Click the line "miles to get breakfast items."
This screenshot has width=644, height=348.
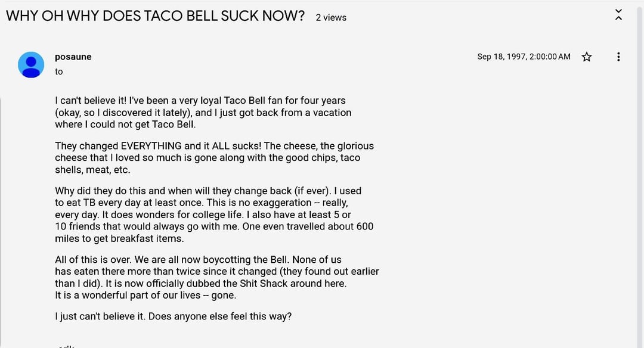click(119, 239)
